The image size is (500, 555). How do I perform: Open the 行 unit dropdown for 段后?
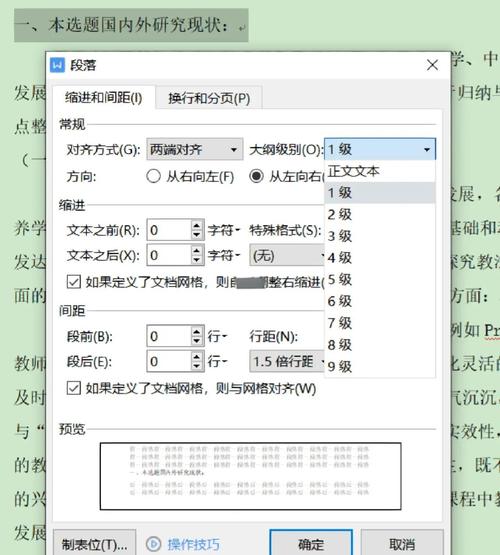[217, 361]
